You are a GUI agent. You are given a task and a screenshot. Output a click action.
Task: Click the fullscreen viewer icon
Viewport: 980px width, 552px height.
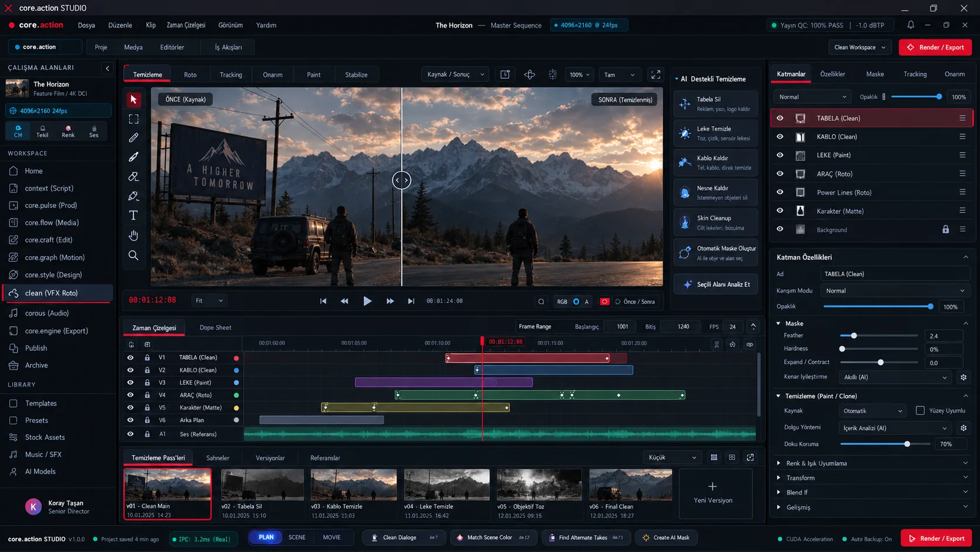coord(656,74)
